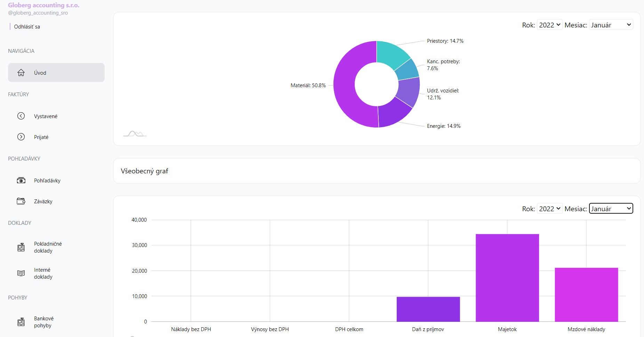Viewport: 644px width, 337px height.
Task: Click the Globerg accounting s.r.o. company name
Action: [43, 5]
